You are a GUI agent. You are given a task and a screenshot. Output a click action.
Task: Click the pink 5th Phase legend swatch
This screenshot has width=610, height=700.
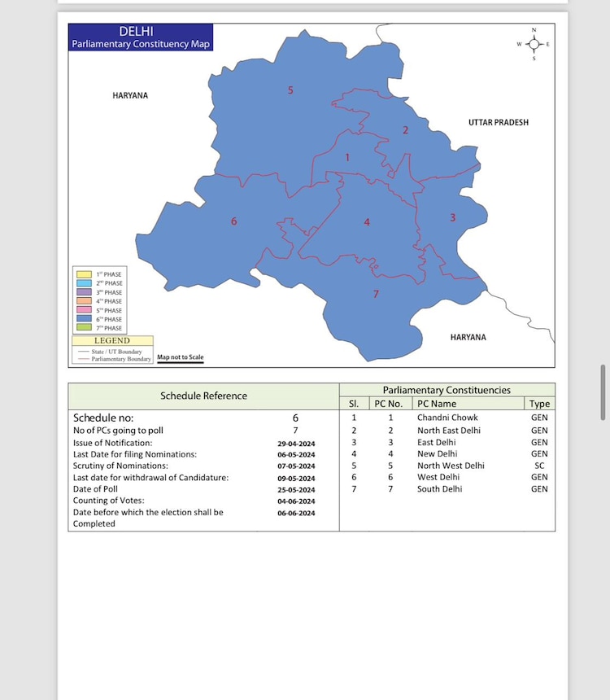(x=83, y=310)
